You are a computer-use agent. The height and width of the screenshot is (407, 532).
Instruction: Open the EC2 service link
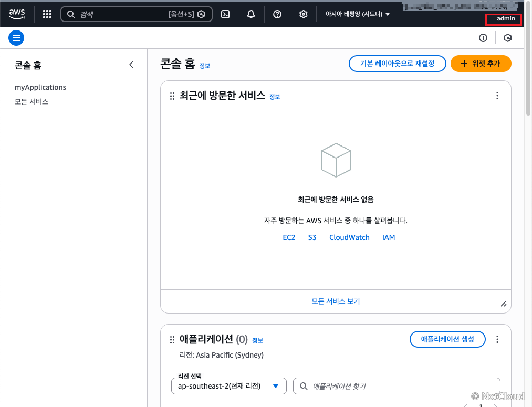[x=289, y=237]
